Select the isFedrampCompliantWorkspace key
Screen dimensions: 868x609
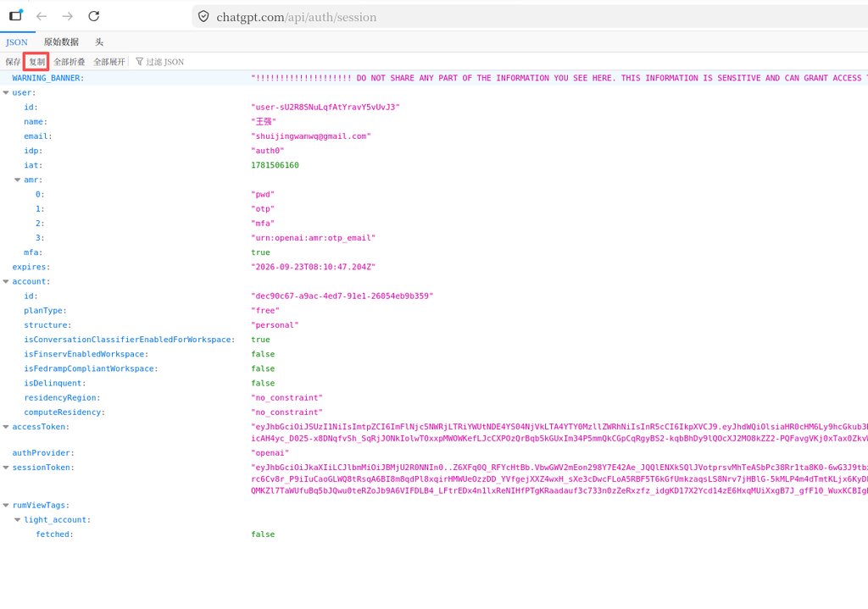91,369
